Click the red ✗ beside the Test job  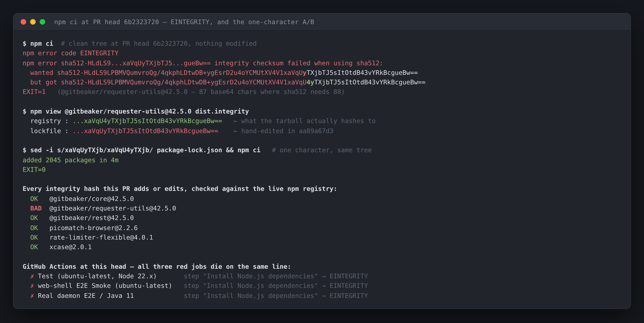[x=32, y=276]
